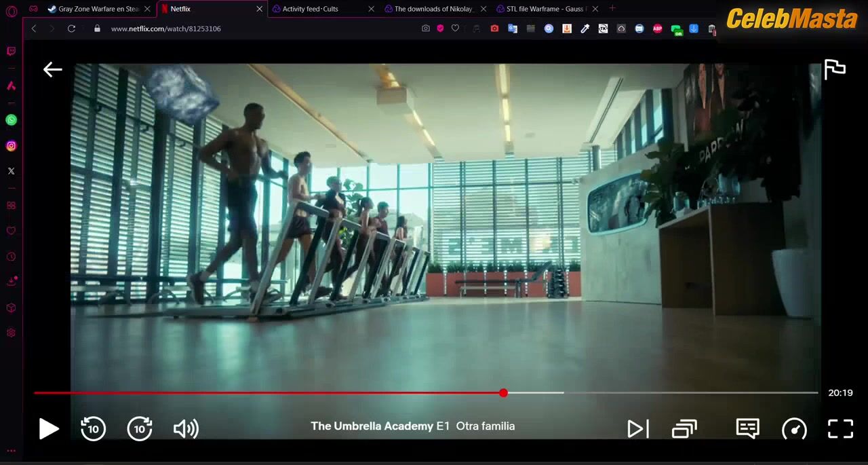This screenshot has height=465, width=868.
Task: Open the Aria AI sidebar icon
Action: [12, 86]
